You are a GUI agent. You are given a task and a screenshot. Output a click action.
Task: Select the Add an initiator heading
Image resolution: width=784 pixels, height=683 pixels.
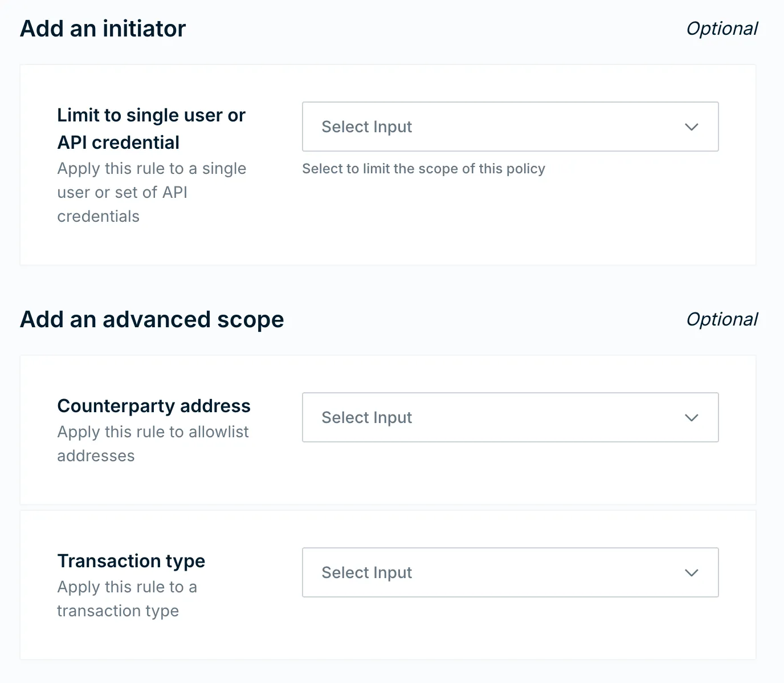coord(103,28)
